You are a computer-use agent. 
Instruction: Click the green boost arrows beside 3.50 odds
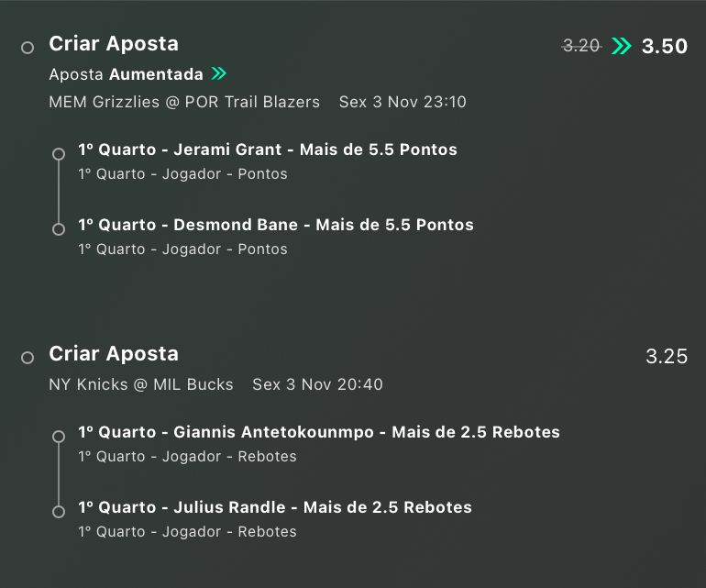[x=622, y=46]
